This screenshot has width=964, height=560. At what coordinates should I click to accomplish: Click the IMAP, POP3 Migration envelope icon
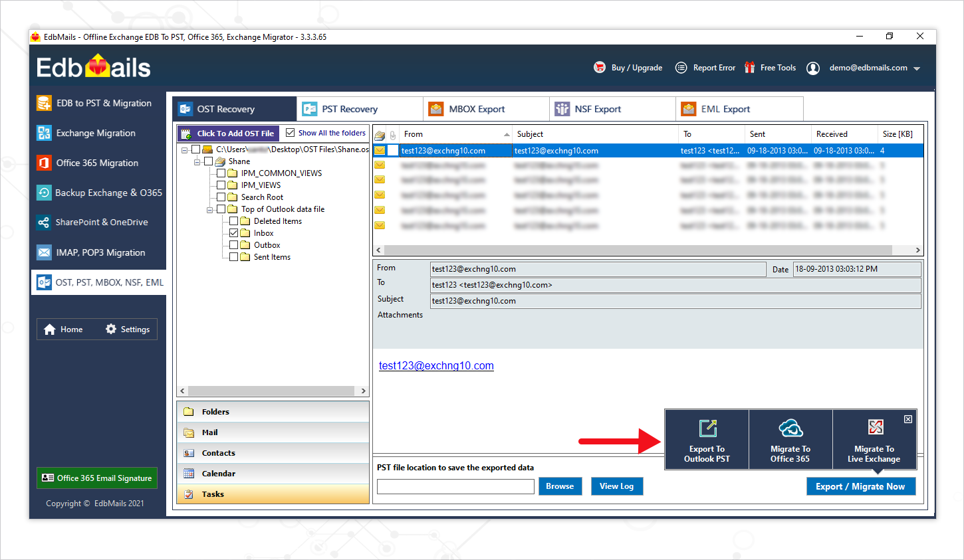coord(44,252)
